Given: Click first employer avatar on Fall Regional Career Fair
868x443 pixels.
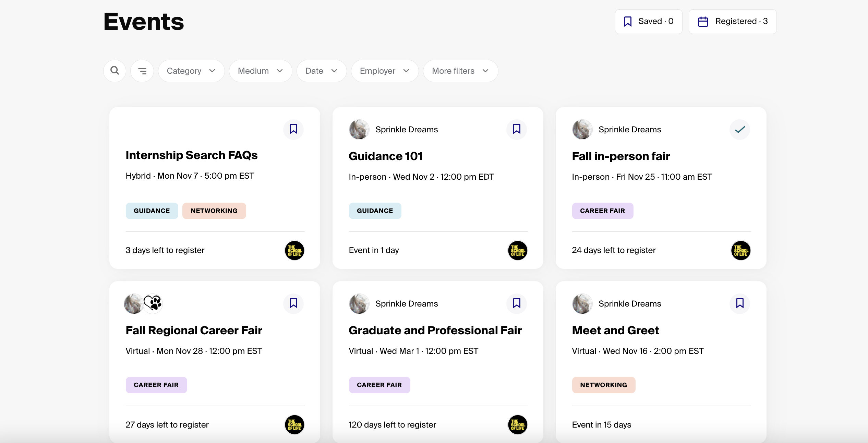Looking at the screenshot, I should pyautogui.click(x=133, y=303).
